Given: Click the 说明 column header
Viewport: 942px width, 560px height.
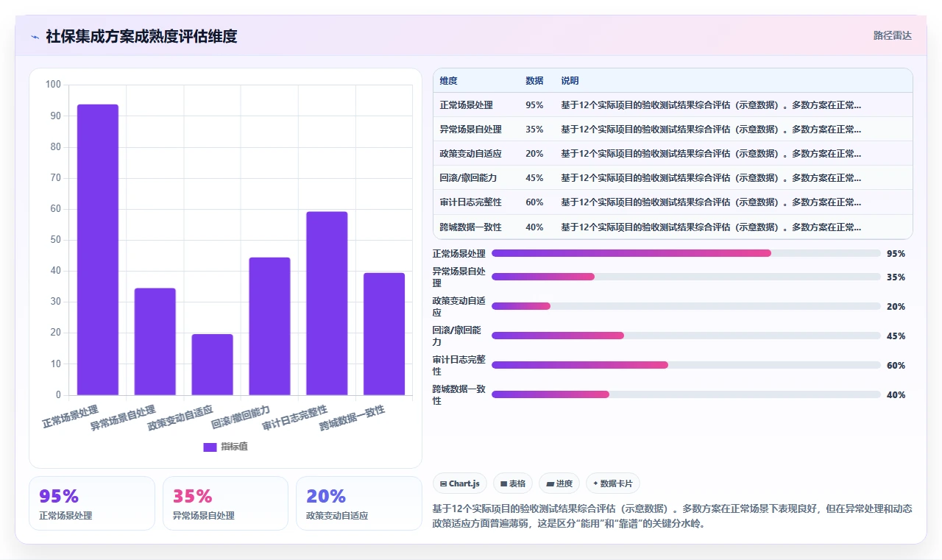Looking at the screenshot, I should tap(570, 81).
